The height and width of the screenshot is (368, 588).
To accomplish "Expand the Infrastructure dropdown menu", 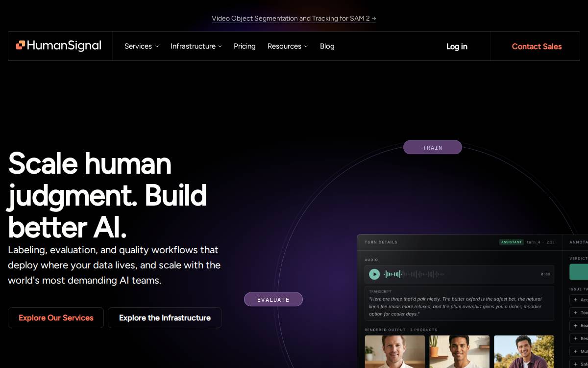I will 196,46.
